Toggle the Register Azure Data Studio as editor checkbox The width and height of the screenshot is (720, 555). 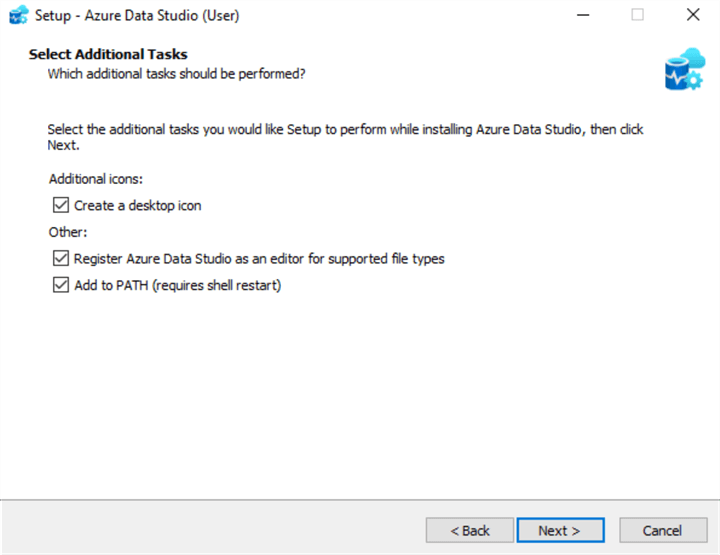click(59, 259)
